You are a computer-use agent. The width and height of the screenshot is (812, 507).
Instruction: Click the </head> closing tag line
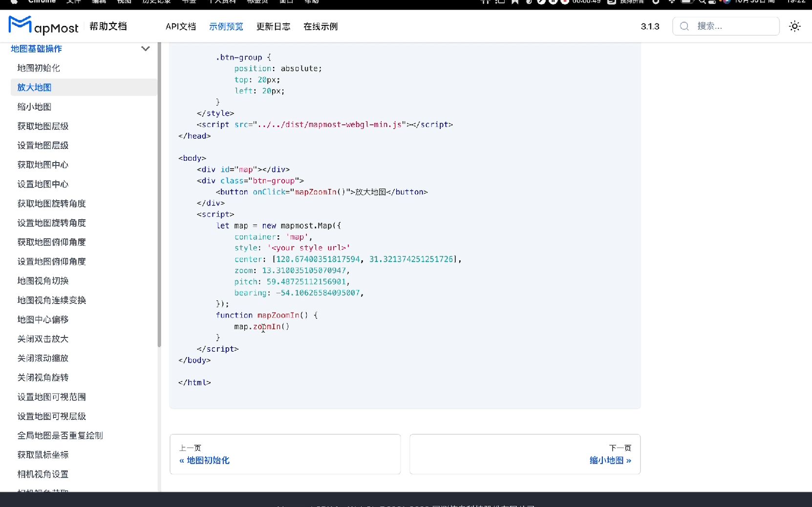click(194, 136)
